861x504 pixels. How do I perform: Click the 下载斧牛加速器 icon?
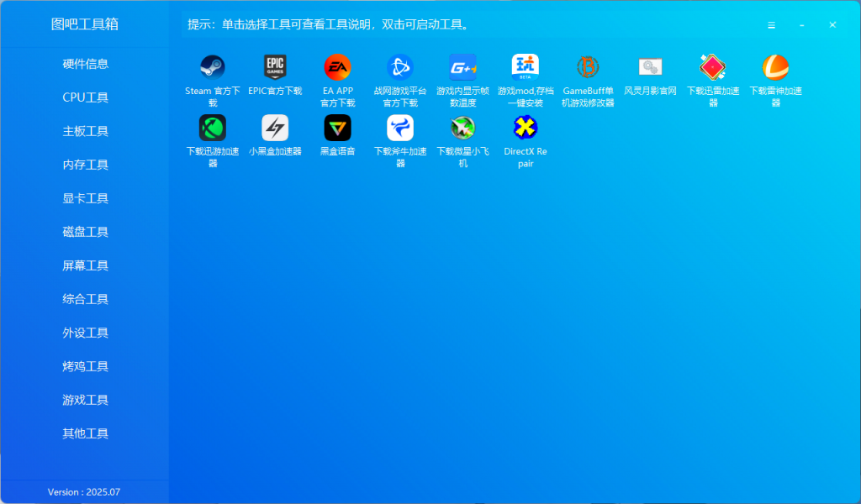click(400, 128)
